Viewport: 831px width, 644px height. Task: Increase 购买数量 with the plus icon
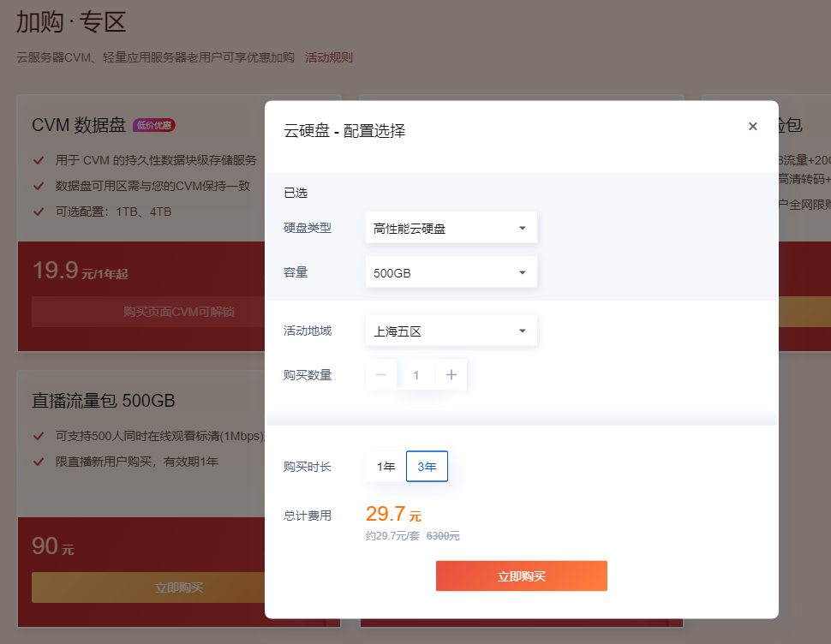(x=451, y=375)
